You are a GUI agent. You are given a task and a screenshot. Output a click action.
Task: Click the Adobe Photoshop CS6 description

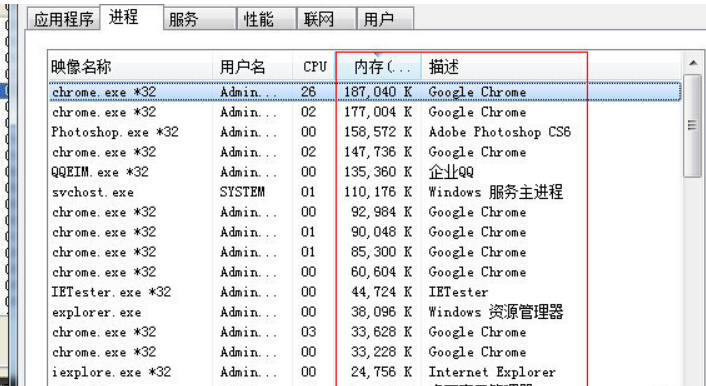point(499,132)
